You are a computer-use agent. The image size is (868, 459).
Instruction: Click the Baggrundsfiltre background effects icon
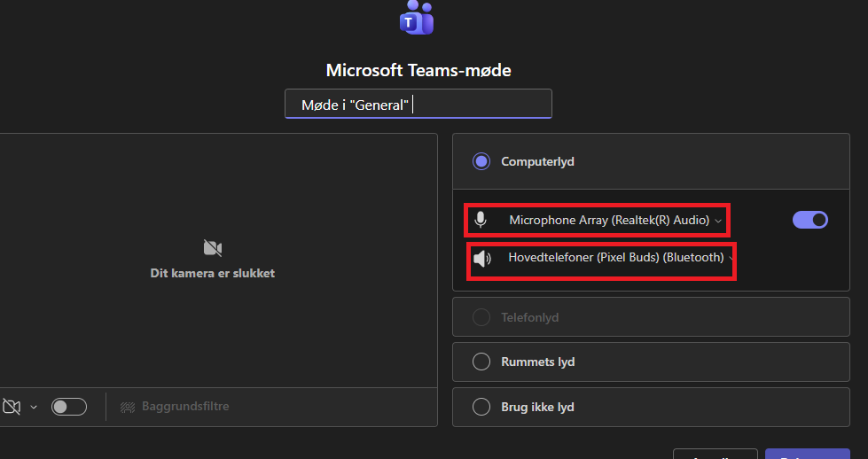click(128, 407)
